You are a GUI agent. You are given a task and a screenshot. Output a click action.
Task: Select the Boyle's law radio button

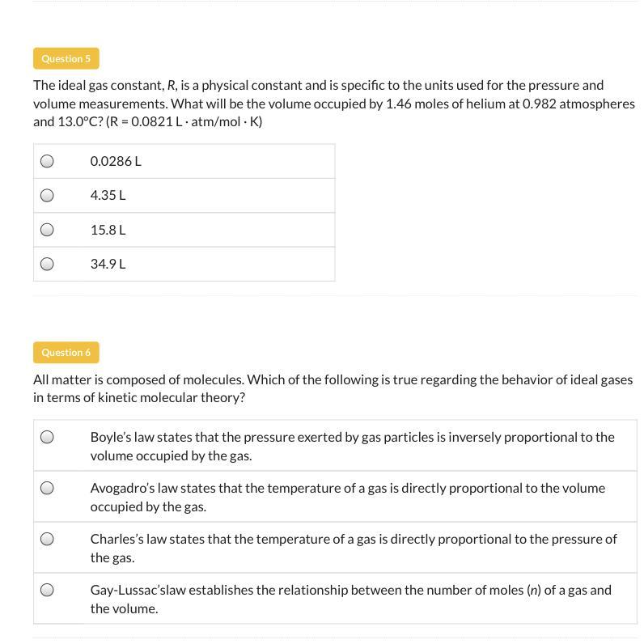47,437
